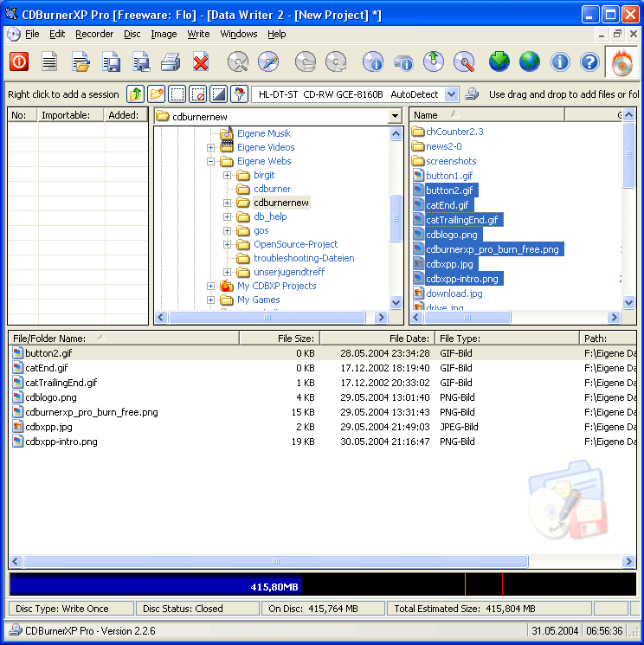Click the red X delete icon
The height and width of the screenshot is (645, 644).
point(201,62)
